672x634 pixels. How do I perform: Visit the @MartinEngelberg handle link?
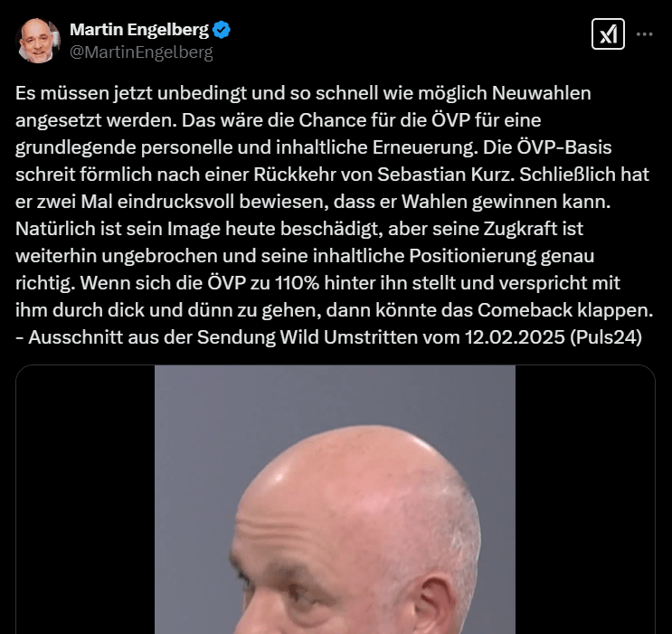(x=141, y=52)
